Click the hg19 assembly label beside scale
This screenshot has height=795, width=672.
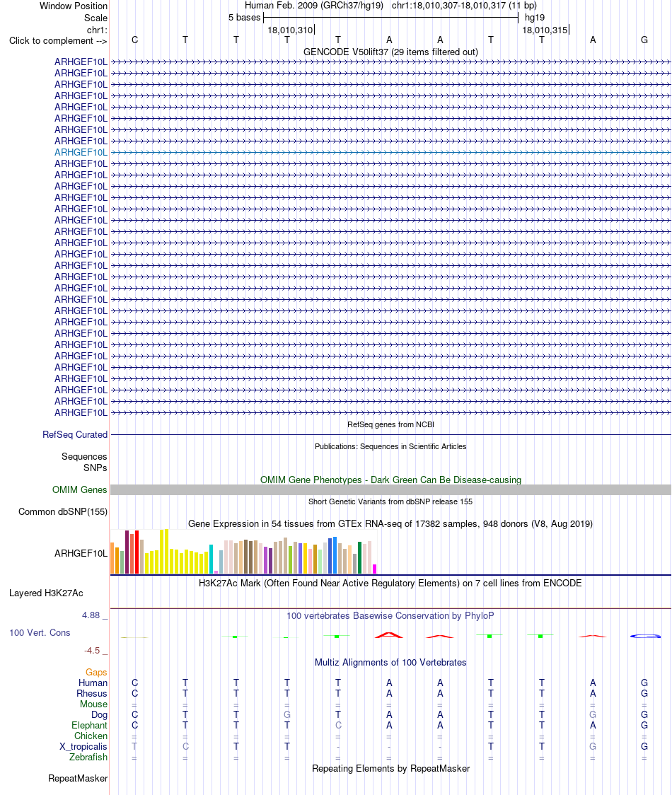(535, 18)
